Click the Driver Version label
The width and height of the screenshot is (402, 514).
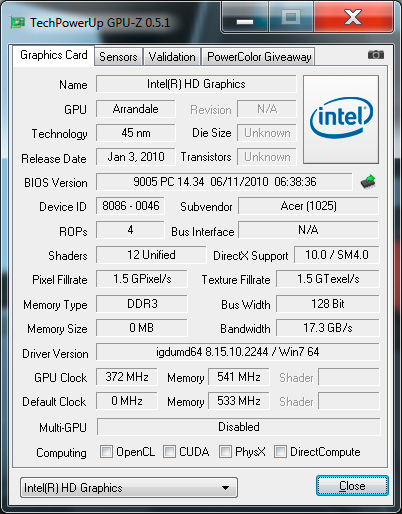point(55,354)
